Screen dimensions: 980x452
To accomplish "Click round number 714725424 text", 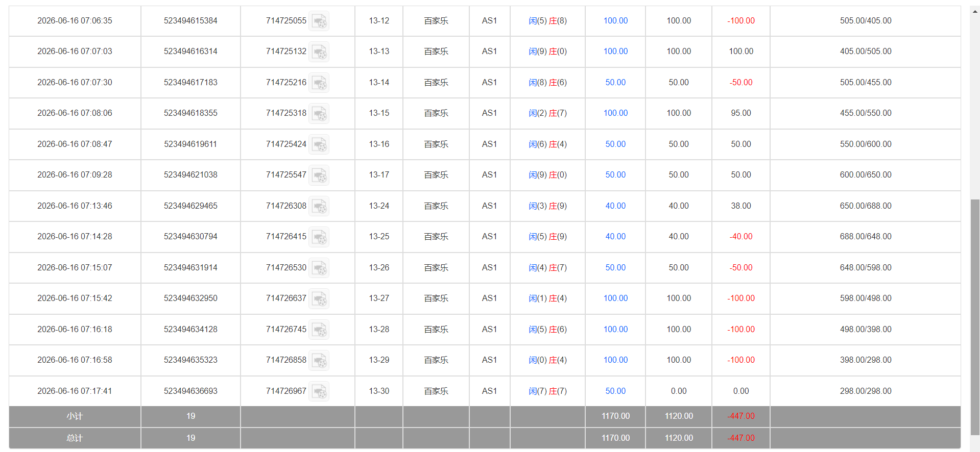I will (x=286, y=144).
